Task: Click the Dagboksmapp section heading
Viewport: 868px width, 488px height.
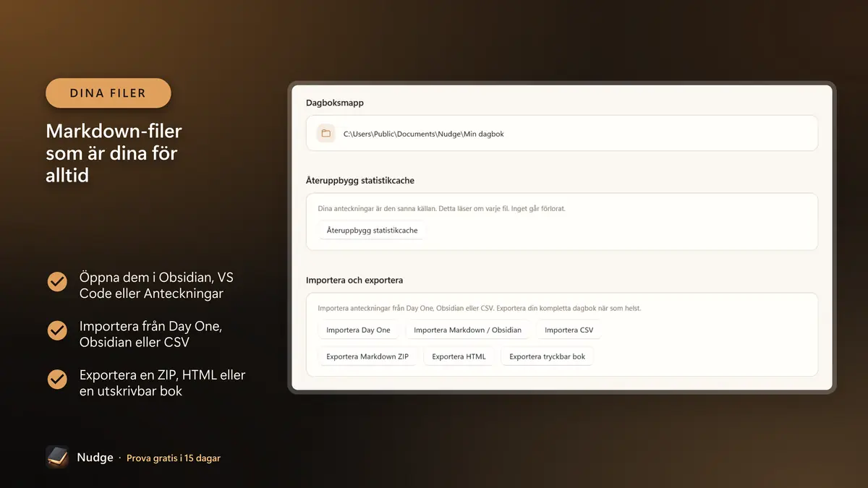Action: point(335,103)
